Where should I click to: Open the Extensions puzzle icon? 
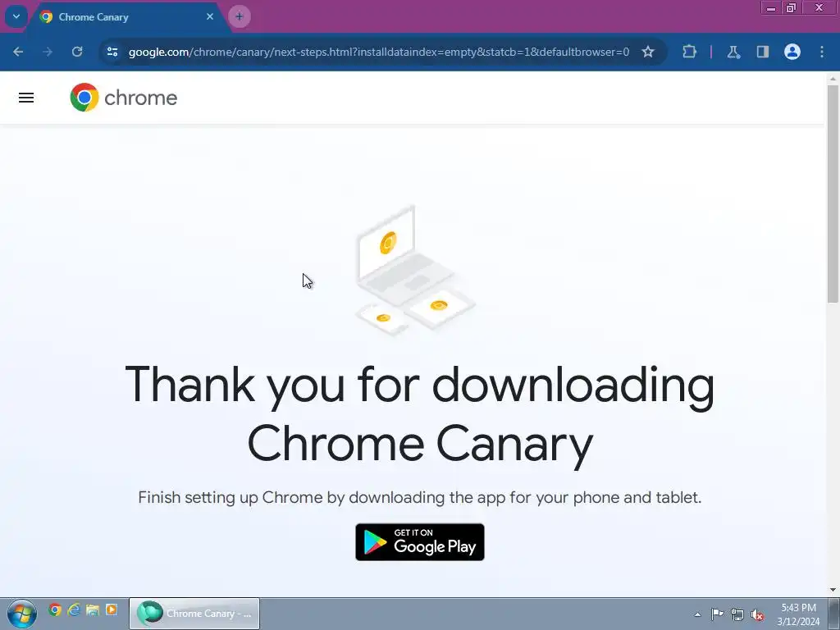(x=689, y=52)
